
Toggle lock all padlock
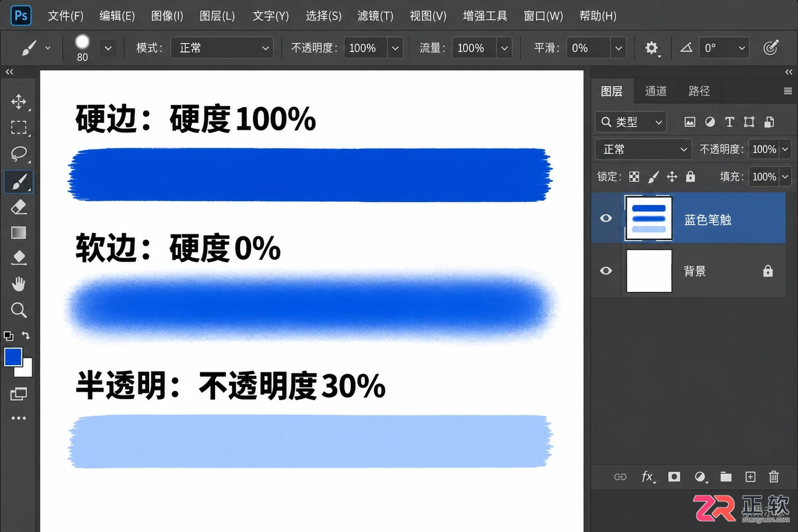(x=690, y=176)
